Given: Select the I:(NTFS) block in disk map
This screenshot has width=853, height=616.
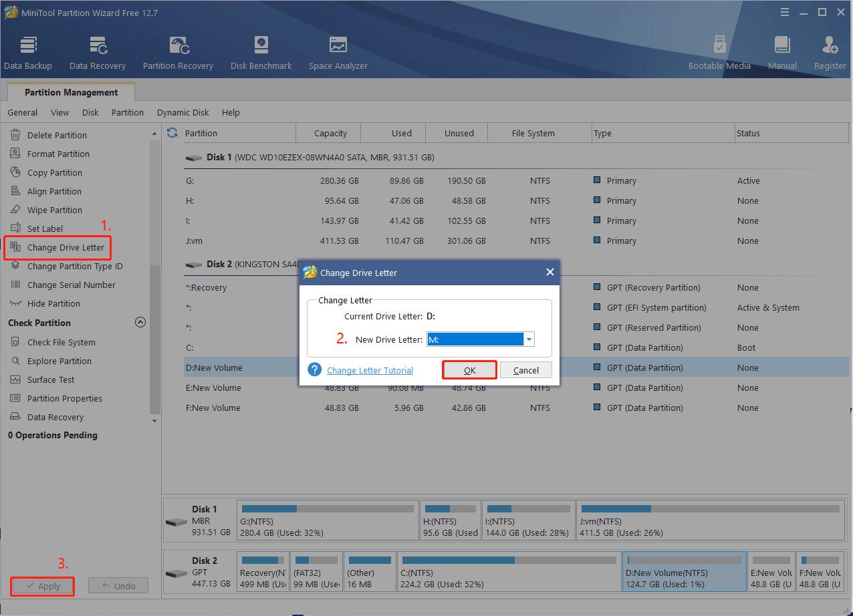Looking at the screenshot, I should pyautogui.click(x=528, y=520).
